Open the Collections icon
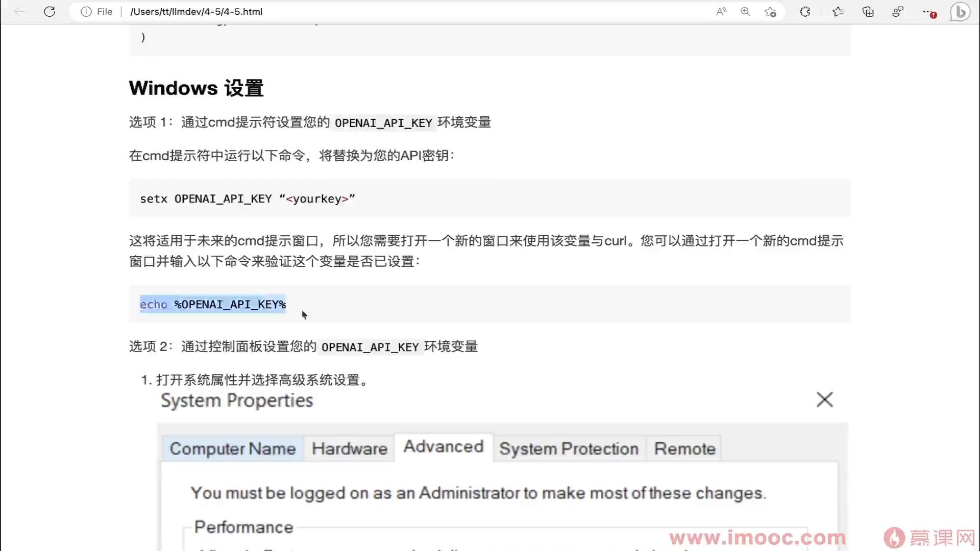 pos(868,11)
